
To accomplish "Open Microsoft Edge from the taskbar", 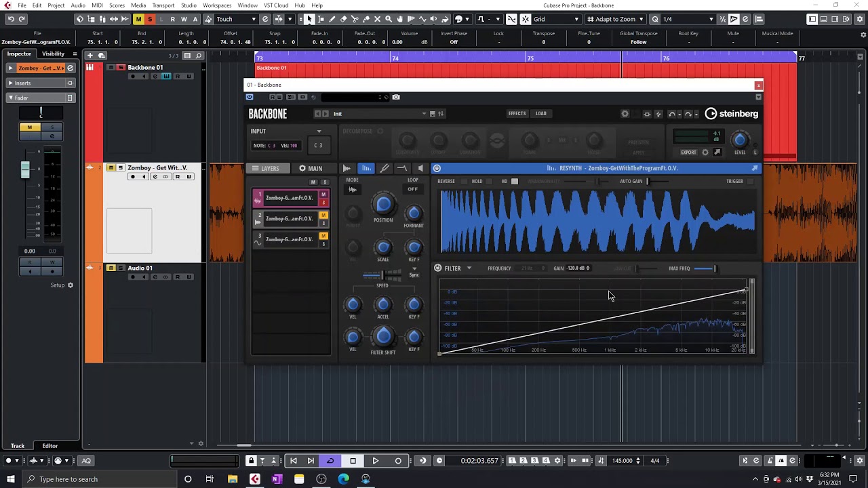I will tap(343, 479).
